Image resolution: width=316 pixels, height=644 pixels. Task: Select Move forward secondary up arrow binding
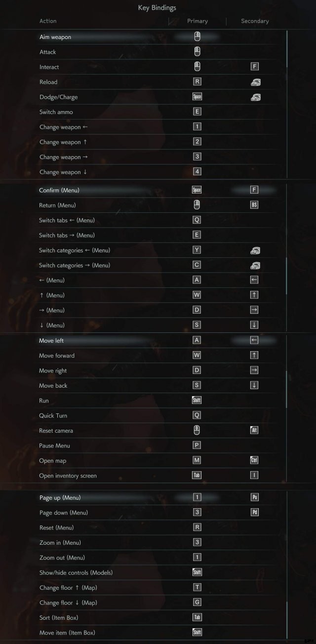pos(254,355)
